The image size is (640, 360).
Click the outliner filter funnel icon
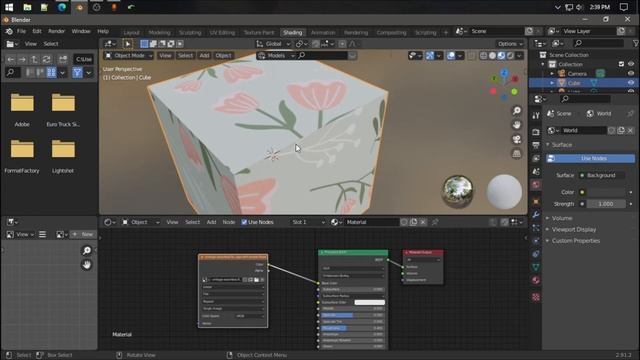[x=635, y=43]
